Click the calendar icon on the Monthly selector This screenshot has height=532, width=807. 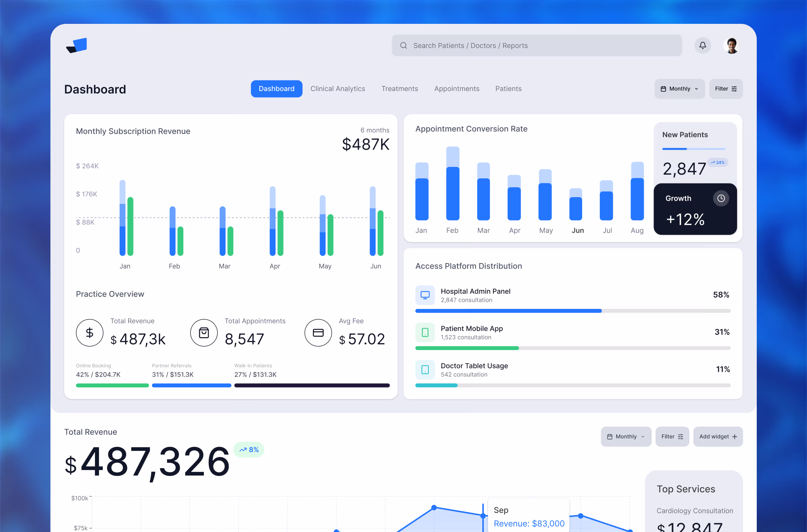pyautogui.click(x=664, y=89)
